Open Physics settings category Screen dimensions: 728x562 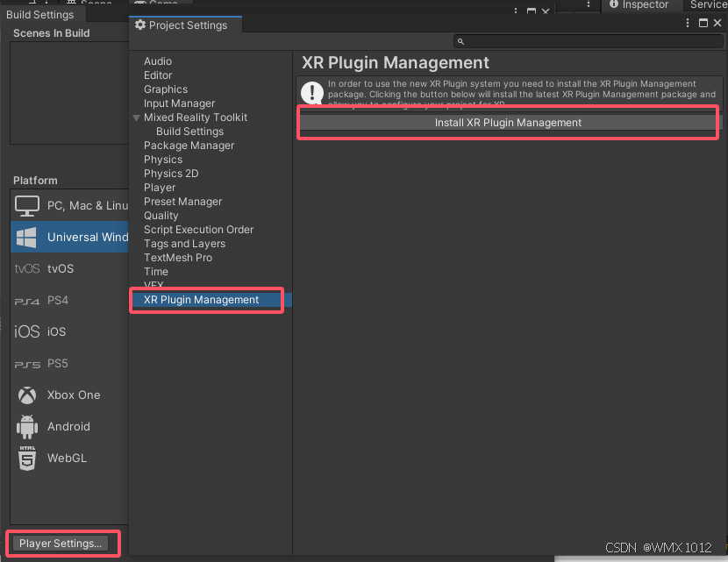(163, 160)
